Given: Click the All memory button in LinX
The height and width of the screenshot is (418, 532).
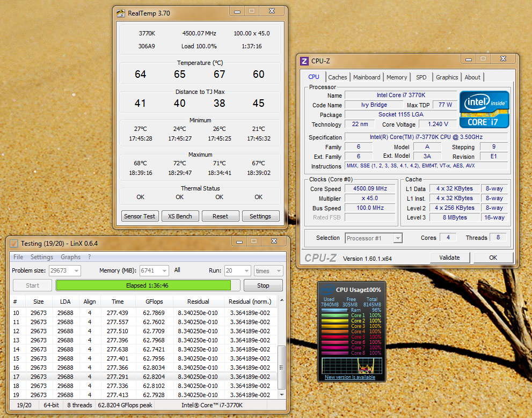Looking at the screenshot, I should pos(177,270).
